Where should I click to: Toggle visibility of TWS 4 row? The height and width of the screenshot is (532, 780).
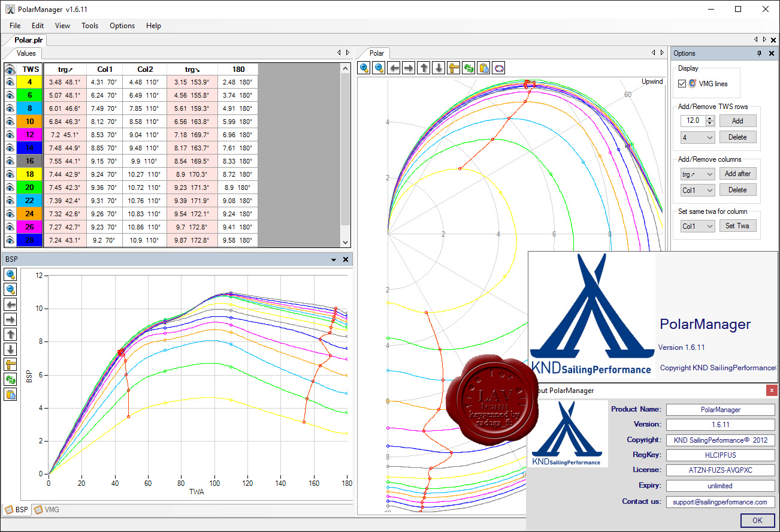10,82
